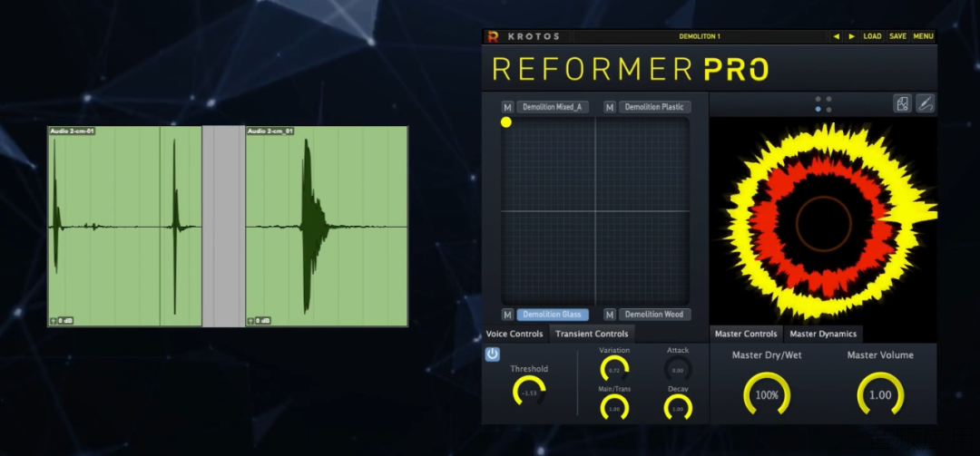980x456 pixels.
Task: Click the Master Dry/Wet knob
Action: (767, 394)
